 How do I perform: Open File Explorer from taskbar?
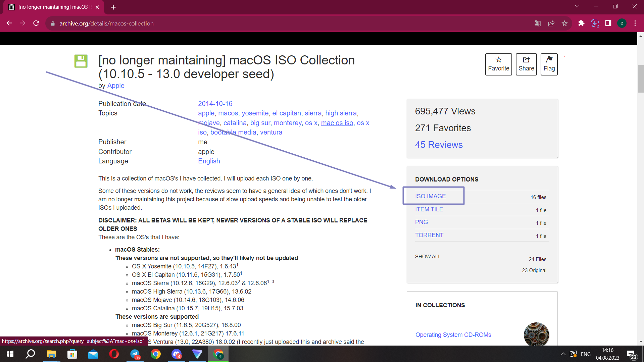pyautogui.click(x=51, y=354)
